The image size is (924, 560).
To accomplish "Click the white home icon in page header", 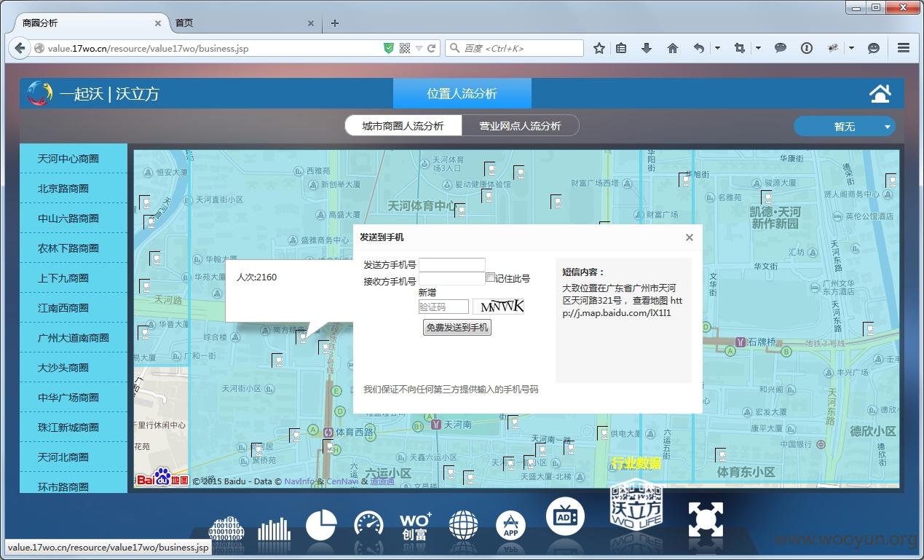I will [880, 93].
